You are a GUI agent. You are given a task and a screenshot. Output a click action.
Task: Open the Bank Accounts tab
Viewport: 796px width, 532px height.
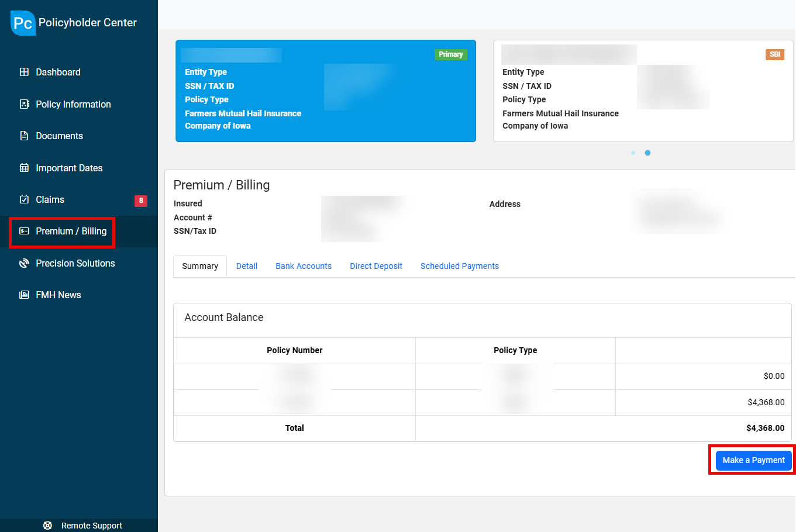click(304, 266)
